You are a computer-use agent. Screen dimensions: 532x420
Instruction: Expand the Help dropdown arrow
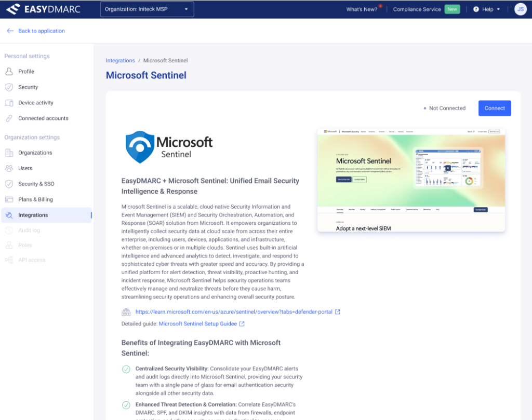(498, 9)
